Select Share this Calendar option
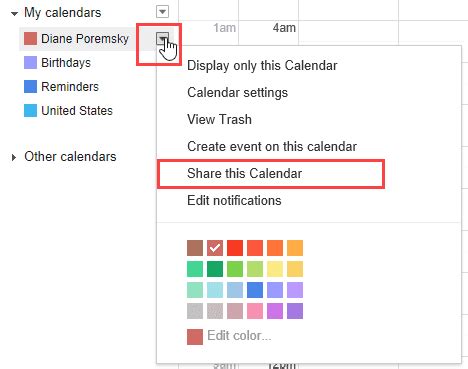This screenshot has height=369, width=468. (x=245, y=173)
